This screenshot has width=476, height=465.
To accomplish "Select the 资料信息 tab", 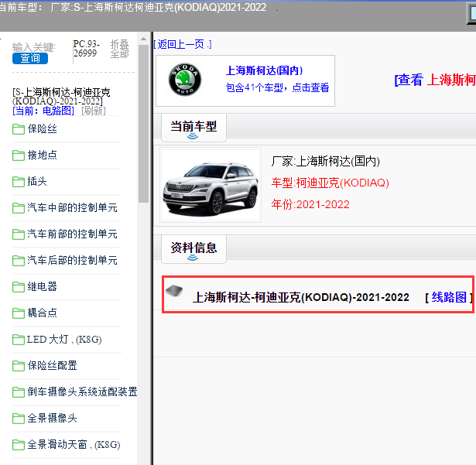I will pos(193,248).
